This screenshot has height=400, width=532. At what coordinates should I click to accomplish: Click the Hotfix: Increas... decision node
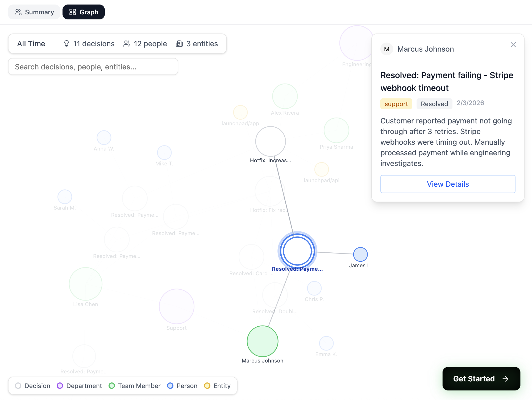click(x=271, y=141)
